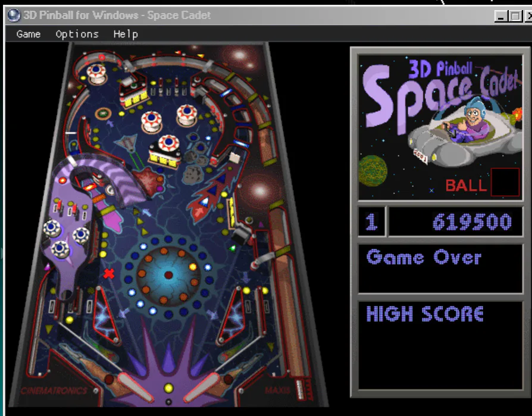Click the BALL label

point(466,186)
